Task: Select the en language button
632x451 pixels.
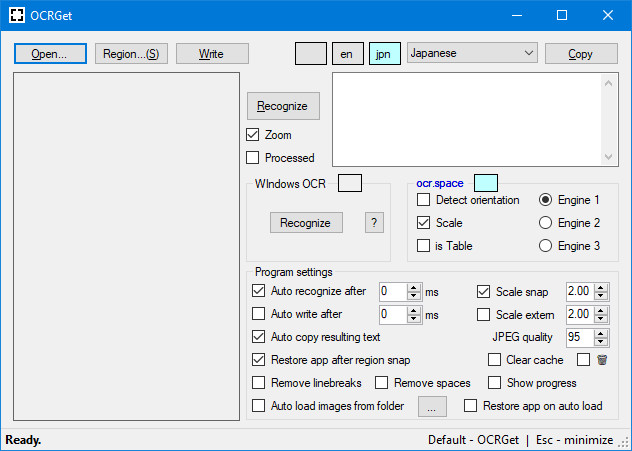Action: tap(347, 54)
